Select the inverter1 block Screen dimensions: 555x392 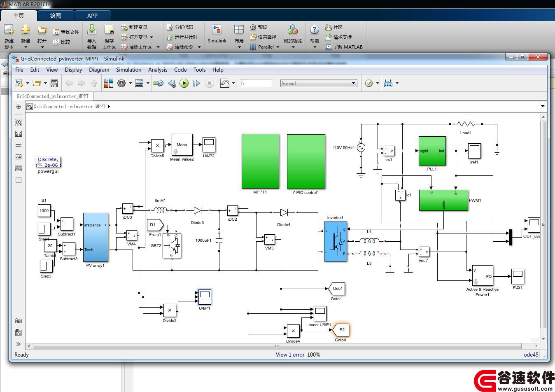click(336, 241)
